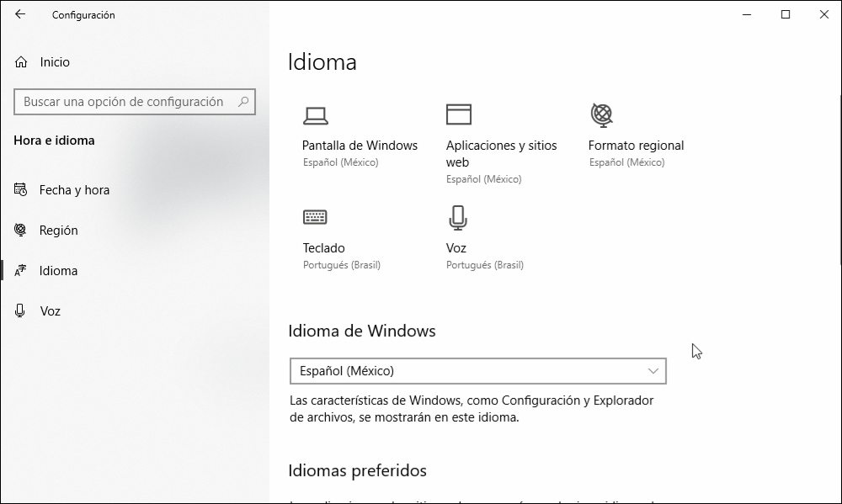Maximize the Configuración window
Viewport: 842px width, 504px height.
[785, 14]
